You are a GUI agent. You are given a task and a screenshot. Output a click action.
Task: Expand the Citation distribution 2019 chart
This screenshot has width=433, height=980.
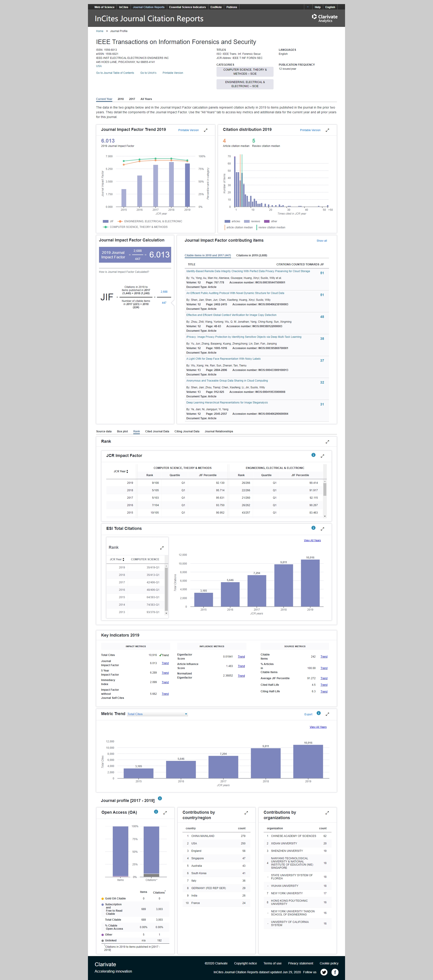pyautogui.click(x=327, y=130)
